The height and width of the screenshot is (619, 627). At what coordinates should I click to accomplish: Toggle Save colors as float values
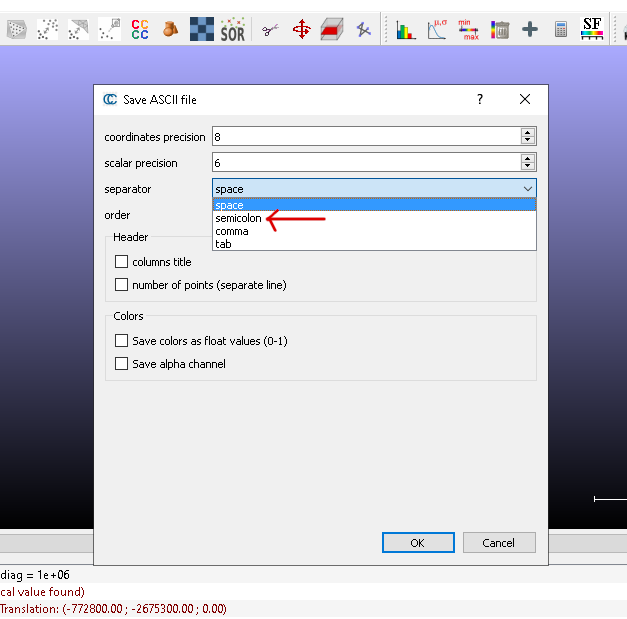tap(122, 341)
